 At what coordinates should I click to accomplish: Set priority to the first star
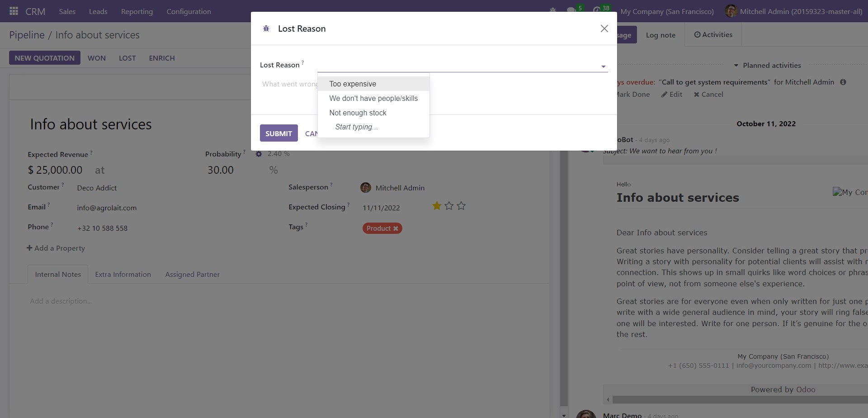pyautogui.click(x=437, y=206)
